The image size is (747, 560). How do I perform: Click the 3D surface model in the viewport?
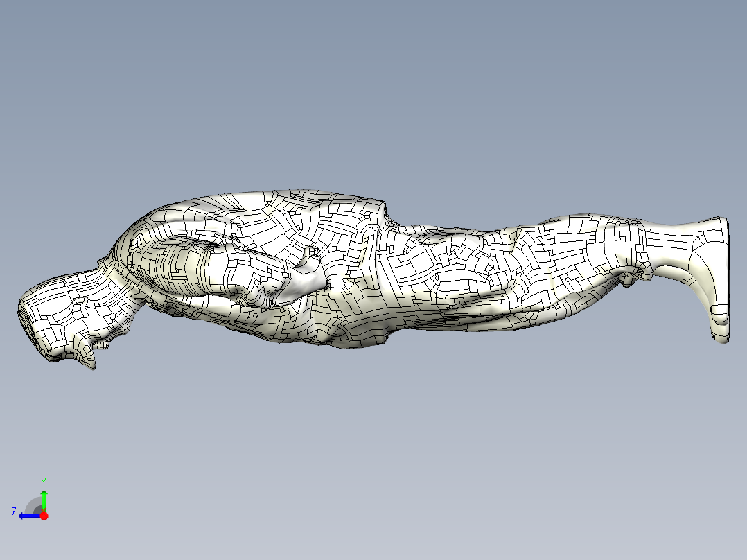[373, 279]
